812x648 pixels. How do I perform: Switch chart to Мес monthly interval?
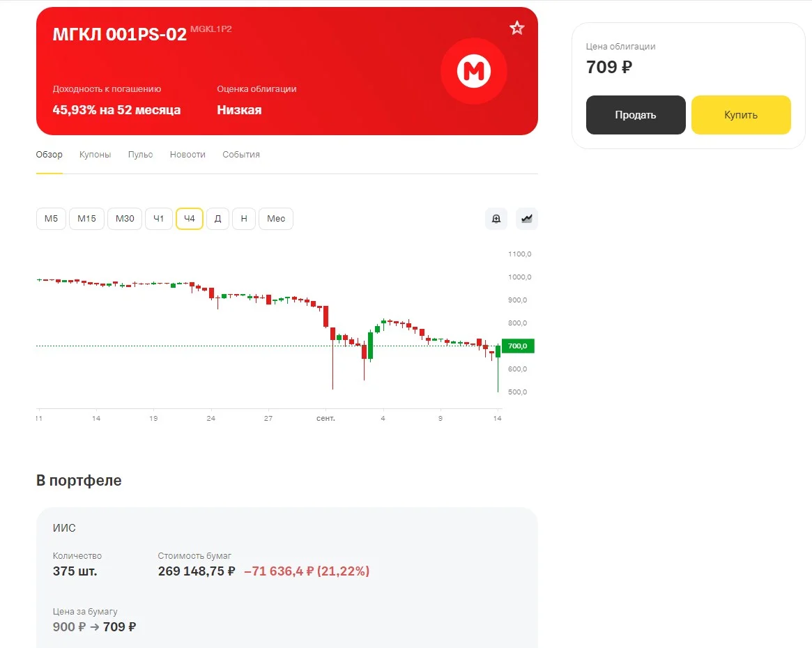tap(276, 218)
